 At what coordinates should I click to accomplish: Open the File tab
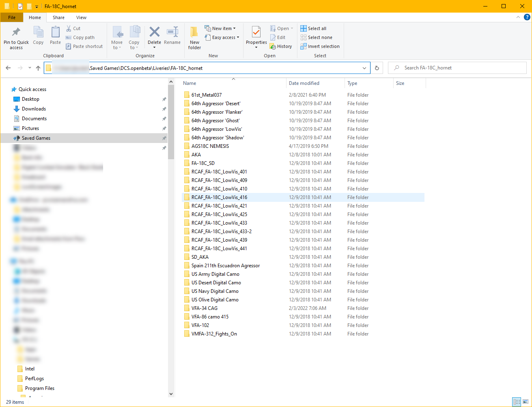[12, 17]
